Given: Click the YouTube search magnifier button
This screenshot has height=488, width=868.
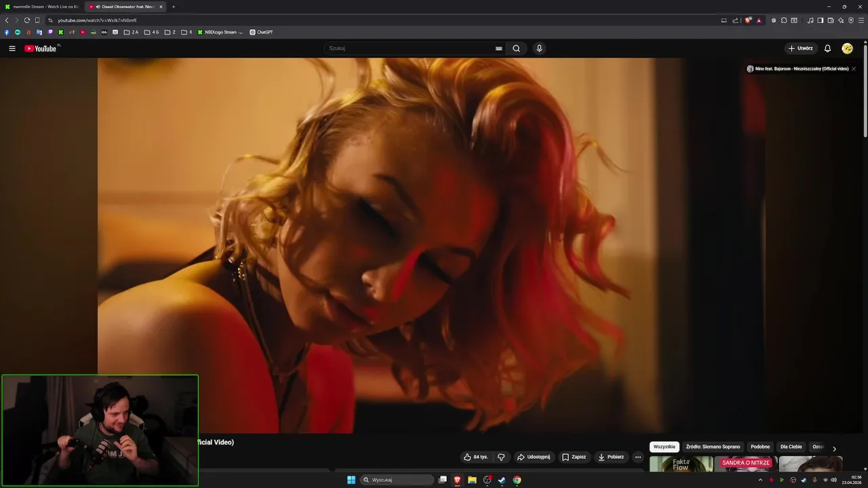Looking at the screenshot, I should [x=516, y=48].
